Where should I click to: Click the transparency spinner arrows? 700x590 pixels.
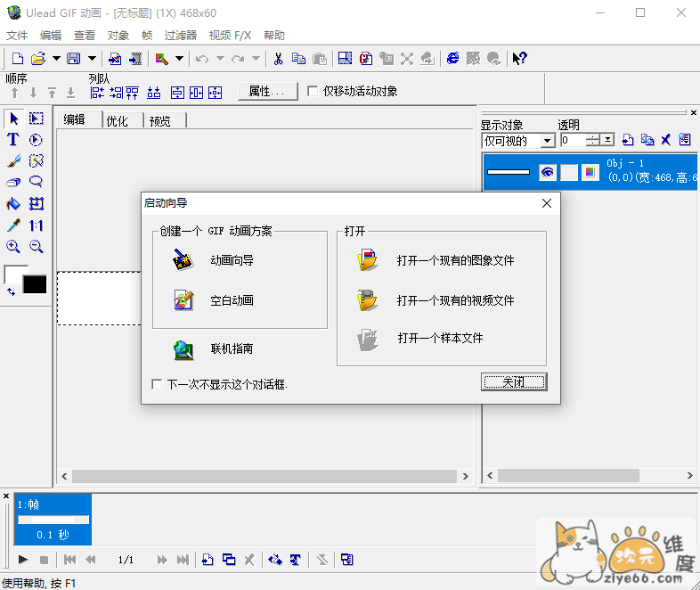pos(593,140)
